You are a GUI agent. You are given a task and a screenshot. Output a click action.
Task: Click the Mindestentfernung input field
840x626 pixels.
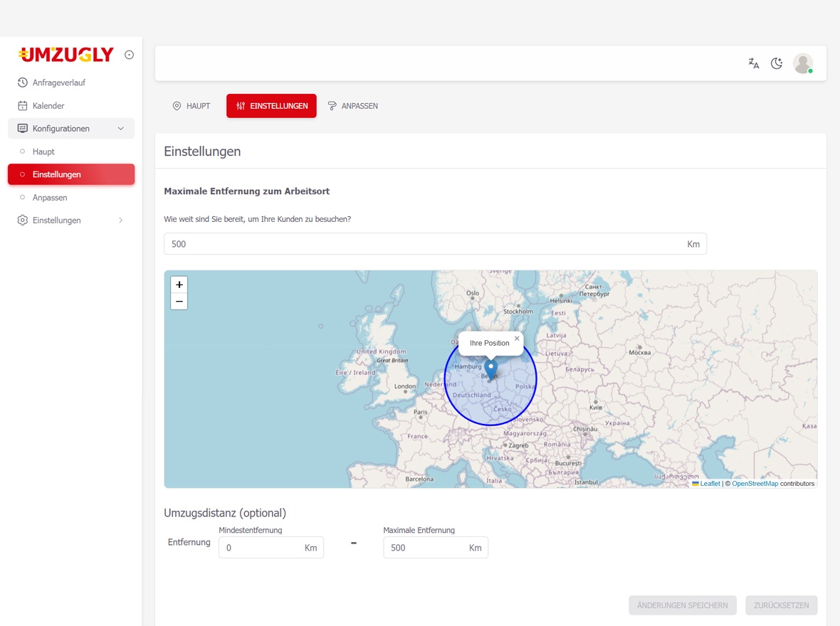point(261,548)
